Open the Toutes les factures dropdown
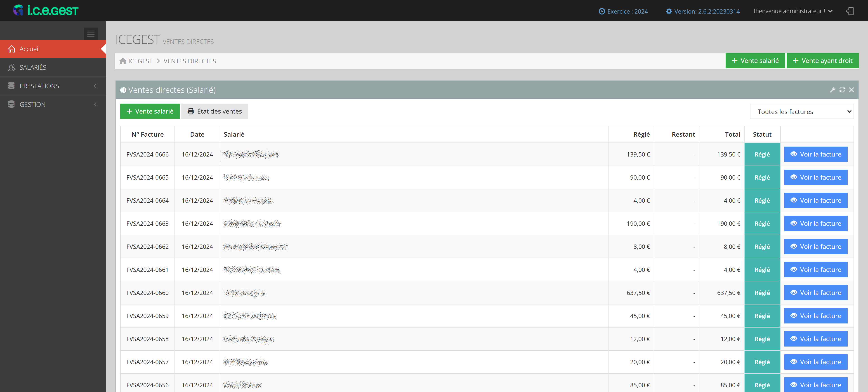The width and height of the screenshot is (868, 392). [802, 112]
